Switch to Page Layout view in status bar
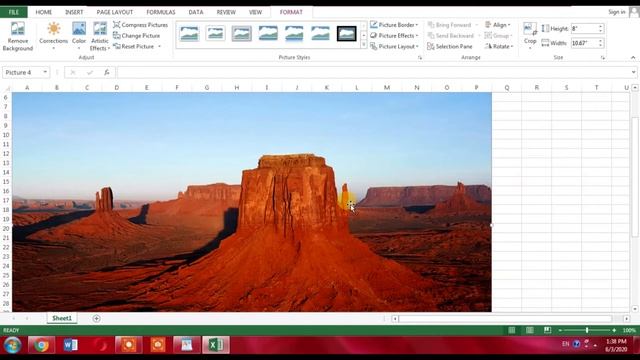Screen dimensions: 640x360 pos(529,330)
